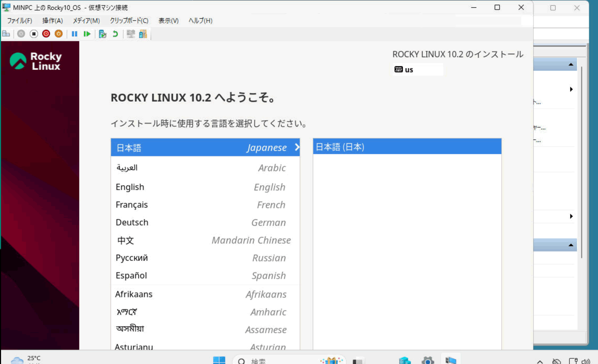Minimize the virtual machine connection window
Screen dimensions: 598x364
tap(474, 7)
